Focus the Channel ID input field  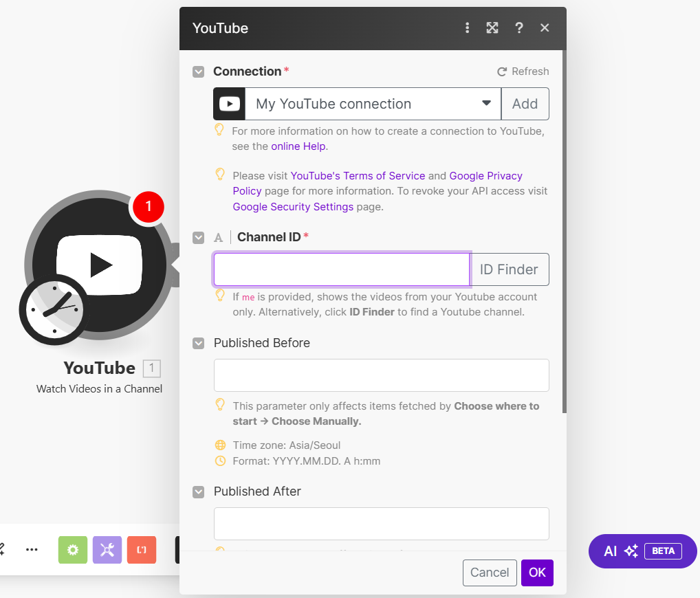coord(342,269)
